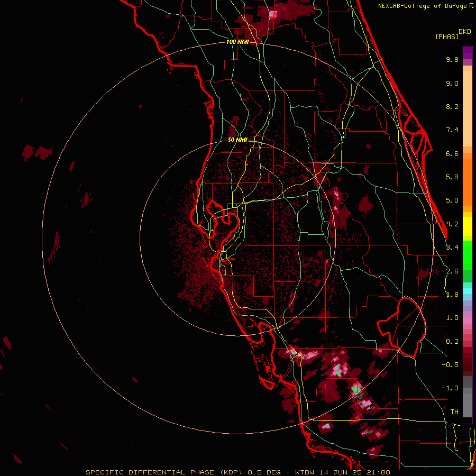Viewport: 476px width, 476px height.
Task: Click the "21:00" scan time text
Action: [379, 472]
